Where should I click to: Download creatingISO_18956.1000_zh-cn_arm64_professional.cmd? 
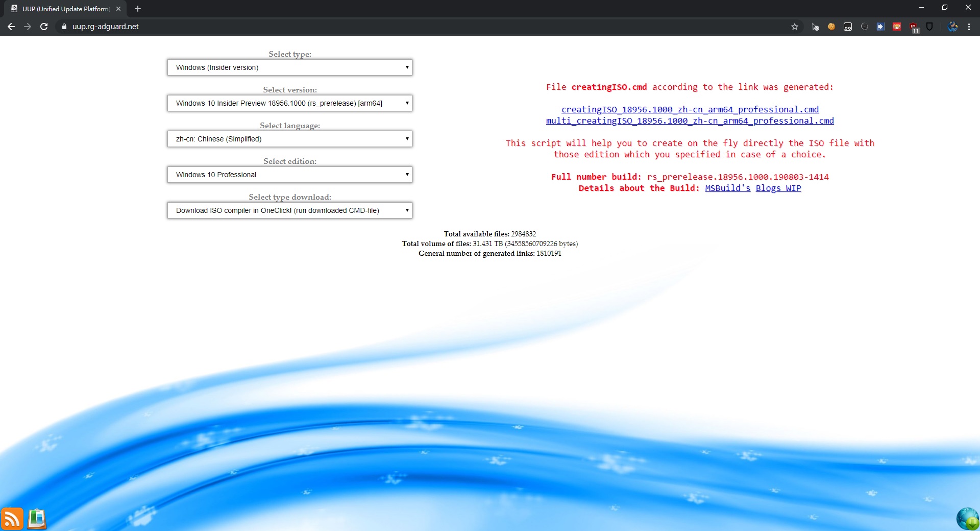tap(690, 109)
